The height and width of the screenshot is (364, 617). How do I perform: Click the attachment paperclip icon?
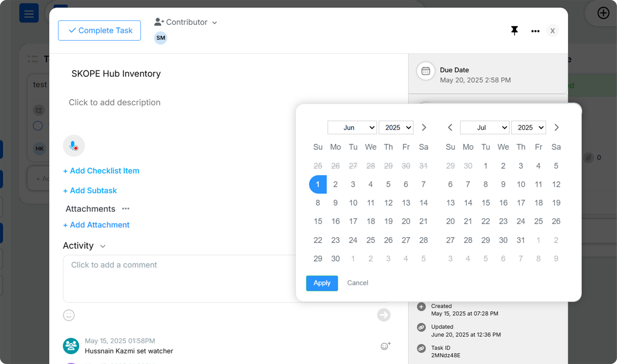click(588, 157)
